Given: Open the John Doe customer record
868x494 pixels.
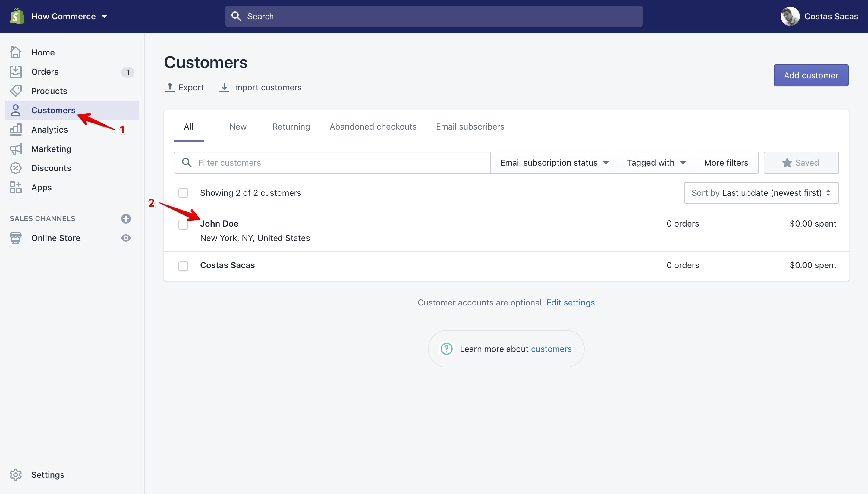Looking at the screenshot, I should pos(219,224).
